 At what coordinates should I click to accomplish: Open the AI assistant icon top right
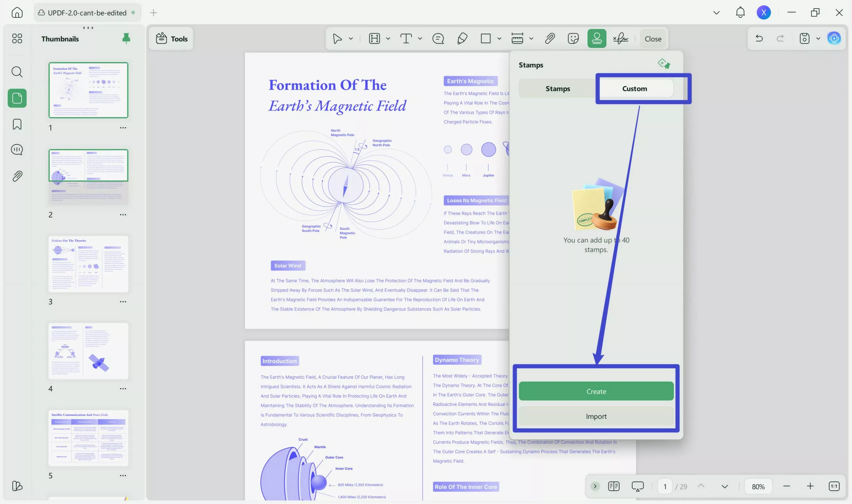point(834,38)
